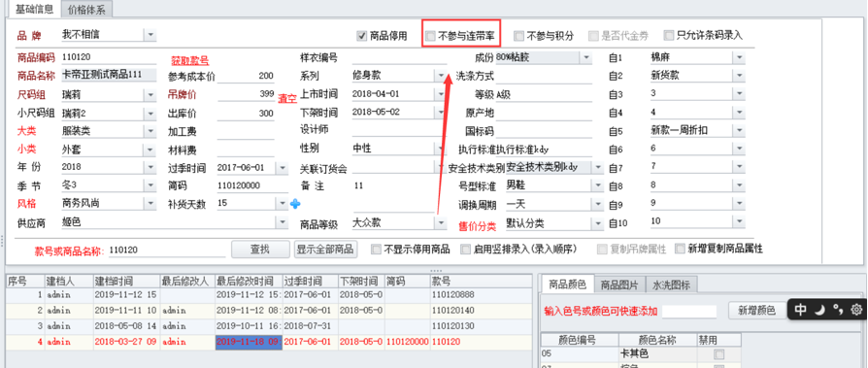Expand the 上市时间 date dropdown

coord(441,94)
